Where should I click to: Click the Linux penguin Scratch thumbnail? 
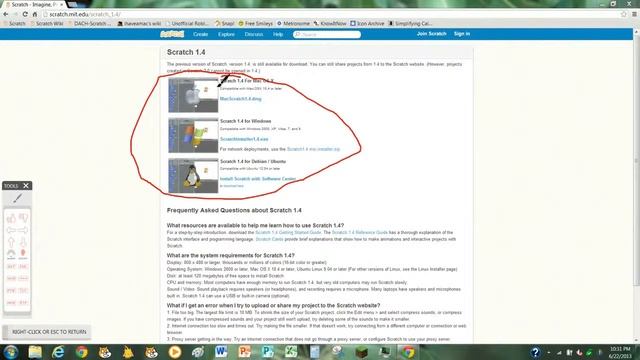point(193,176)
